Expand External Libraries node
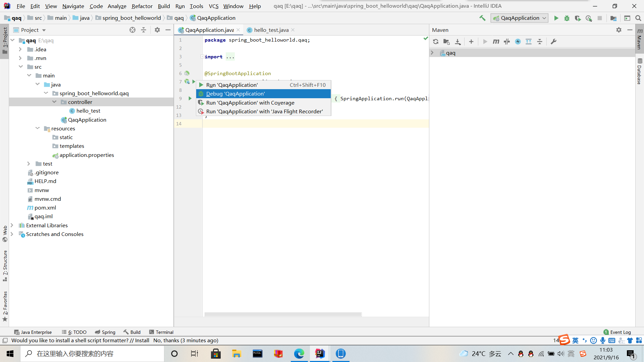 [x=12, y=225]
